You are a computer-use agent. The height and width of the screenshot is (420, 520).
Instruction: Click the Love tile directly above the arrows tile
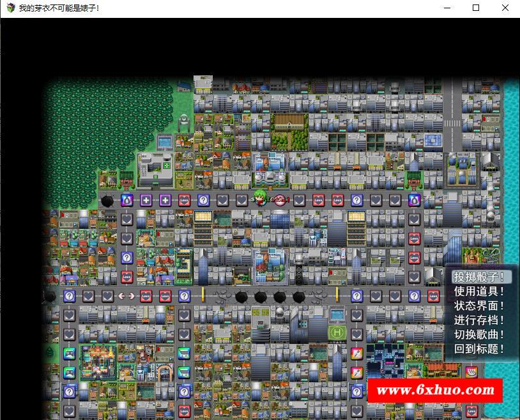tap(126, 277)
